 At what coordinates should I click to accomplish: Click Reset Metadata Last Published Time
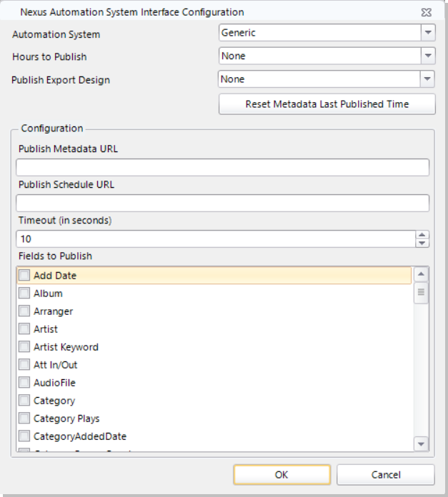point(327,104)
